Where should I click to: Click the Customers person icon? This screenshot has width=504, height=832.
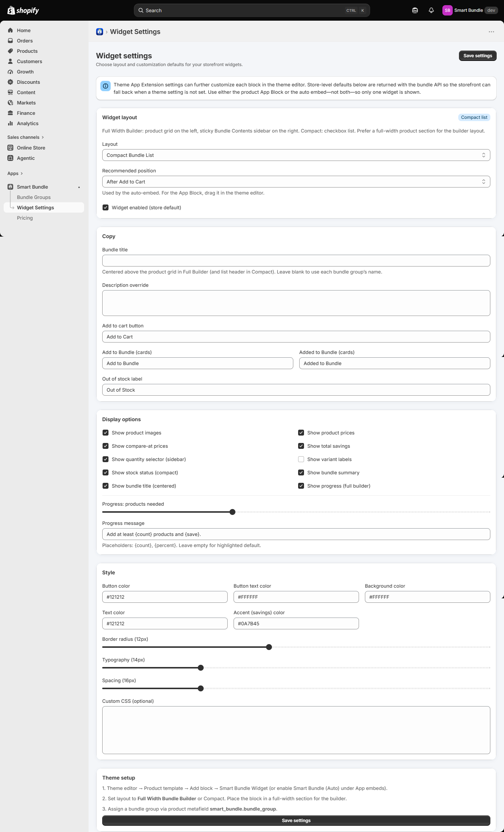10,61
